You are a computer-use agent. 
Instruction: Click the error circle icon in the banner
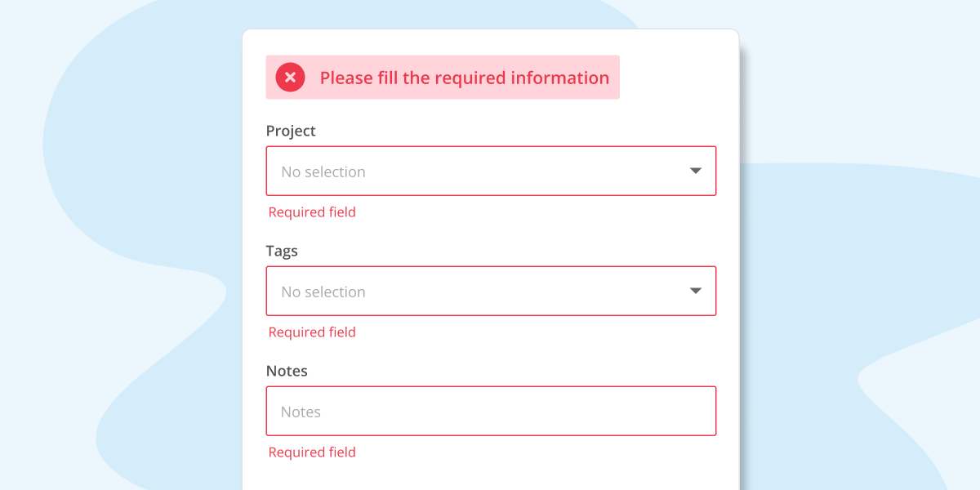290,77
